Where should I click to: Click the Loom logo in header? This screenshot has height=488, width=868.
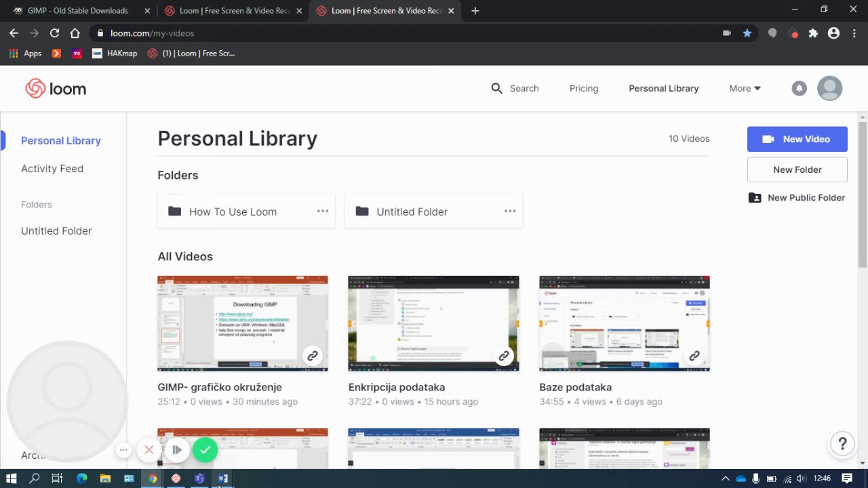[56, 89]
